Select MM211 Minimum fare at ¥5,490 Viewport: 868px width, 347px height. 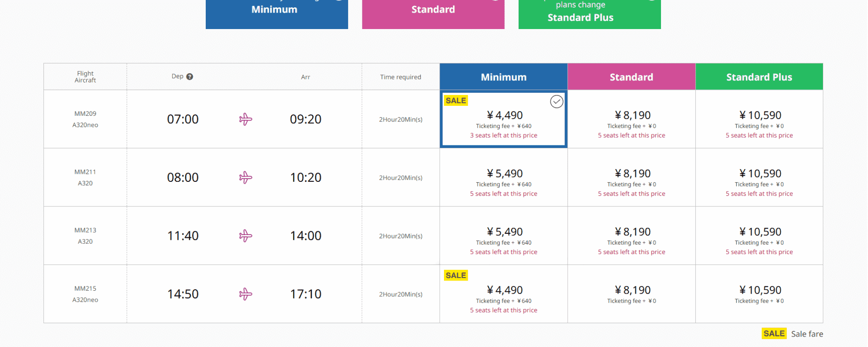[x=503, y=178]
